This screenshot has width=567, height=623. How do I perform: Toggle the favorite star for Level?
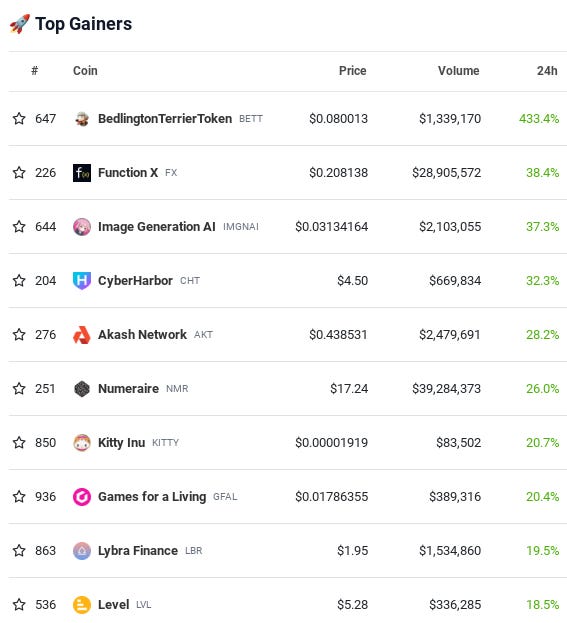coord(19,605)
